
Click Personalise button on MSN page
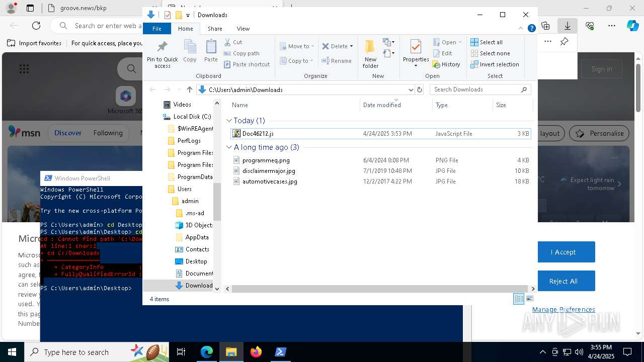click(599, 133)
